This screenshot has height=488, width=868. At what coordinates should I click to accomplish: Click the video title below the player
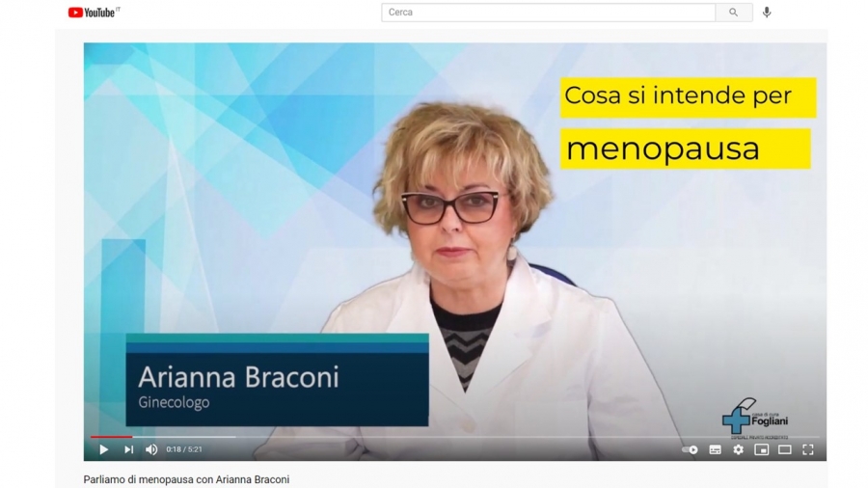pyautogui.click(x=186, y=479)
